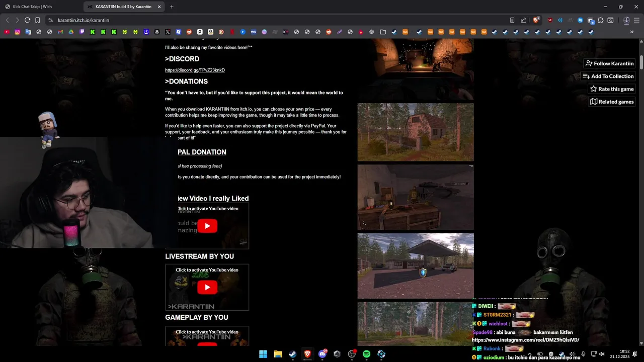Open the extensions puzzle-piece menu
The height and width of the screenshot is (362, 644).
point(601,20)
